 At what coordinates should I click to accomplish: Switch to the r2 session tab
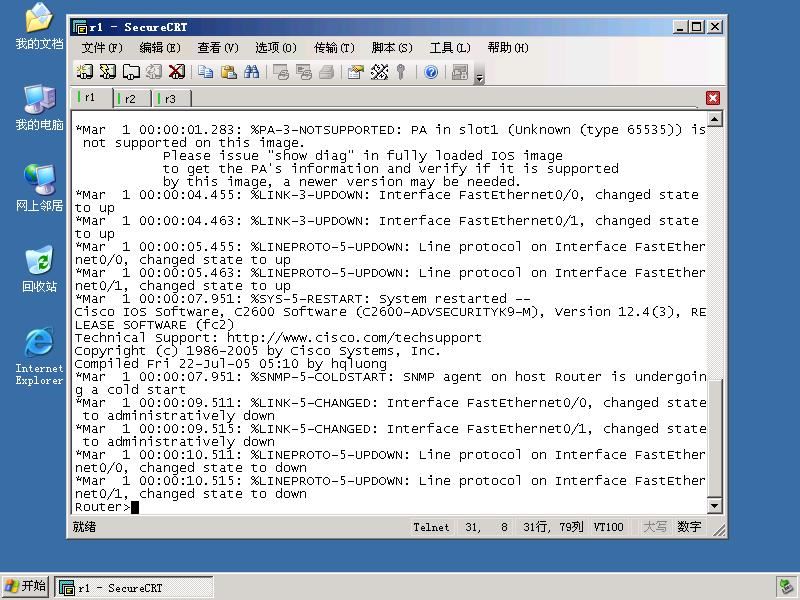(x=132, y=98)
